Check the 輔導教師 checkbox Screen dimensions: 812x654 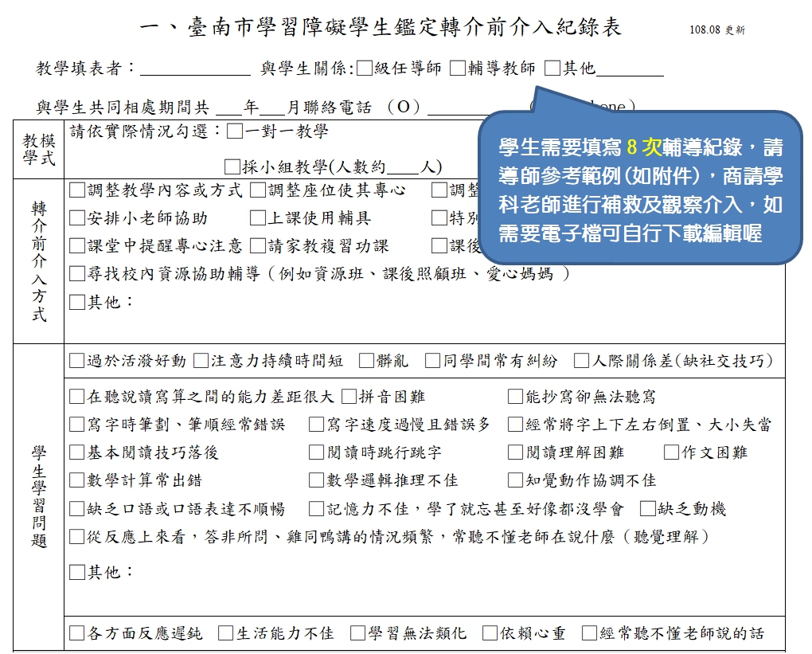[x=457, y=68]
